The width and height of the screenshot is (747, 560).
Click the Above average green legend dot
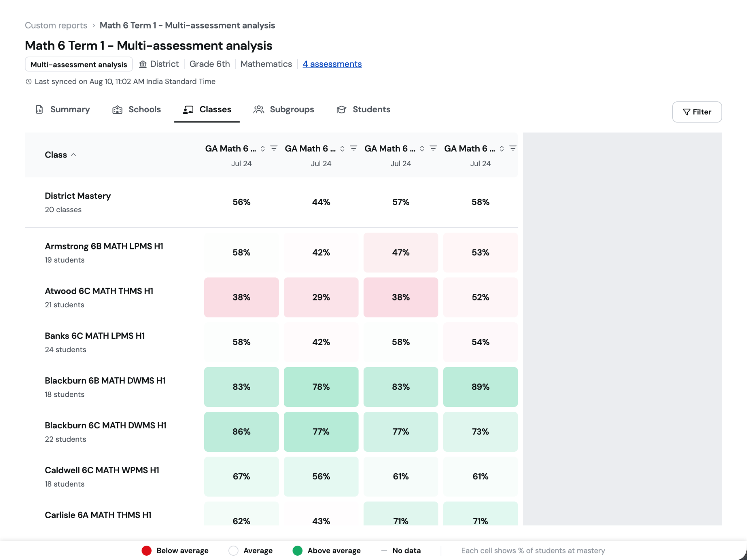[298, 551]
